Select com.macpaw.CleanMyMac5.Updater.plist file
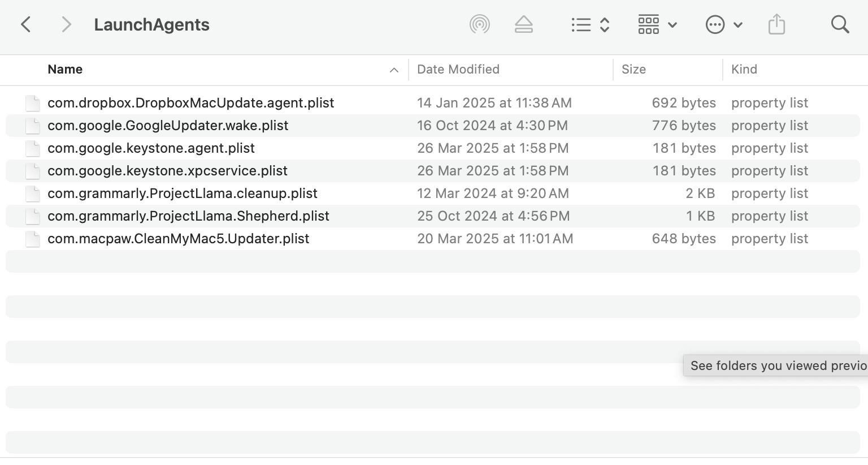Screen dimensions: 868x465 point(178,239)
